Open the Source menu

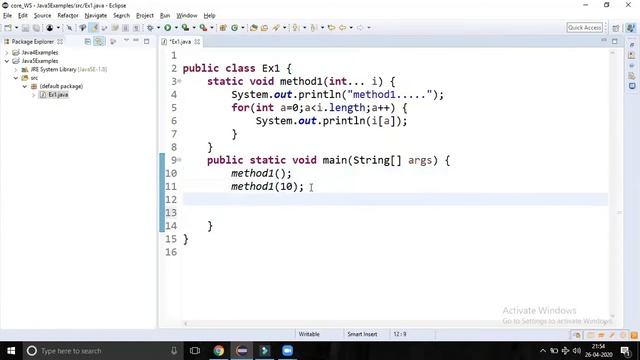tap(42, 16)
